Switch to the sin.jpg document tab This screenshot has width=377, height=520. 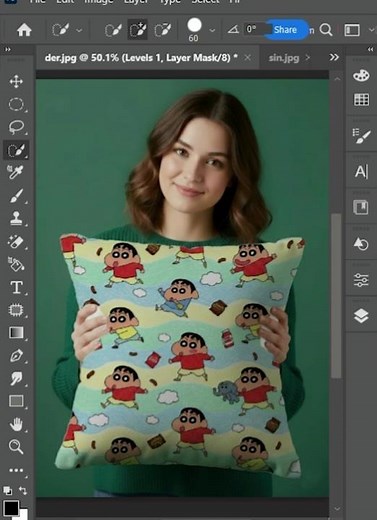[x=284, y=58]
